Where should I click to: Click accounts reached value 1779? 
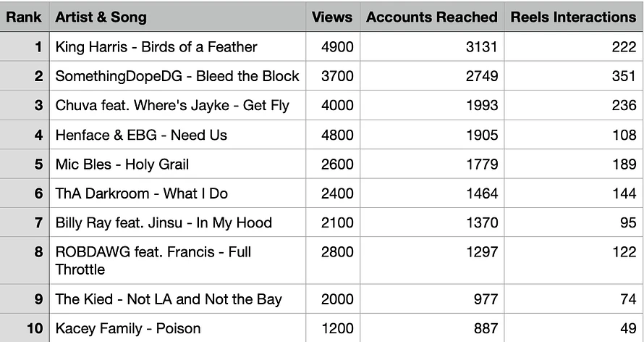432,164
